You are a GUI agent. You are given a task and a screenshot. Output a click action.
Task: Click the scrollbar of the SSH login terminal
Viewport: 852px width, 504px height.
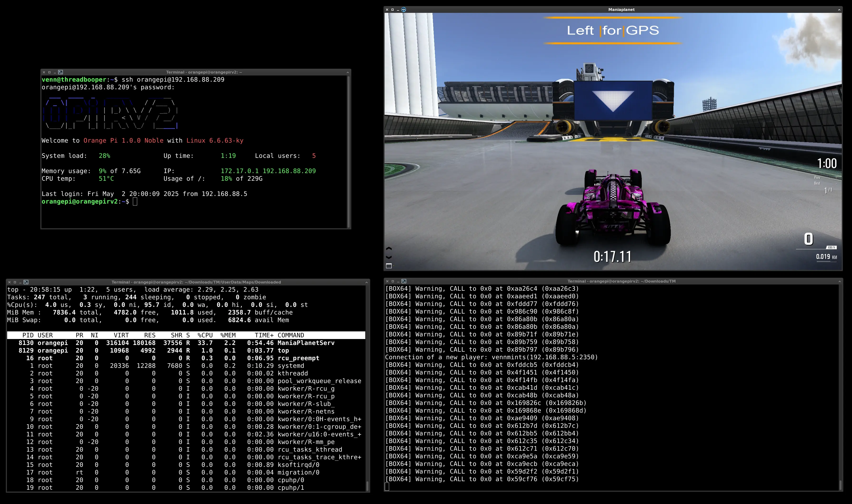pyautogui.click(x=348, y=151)
